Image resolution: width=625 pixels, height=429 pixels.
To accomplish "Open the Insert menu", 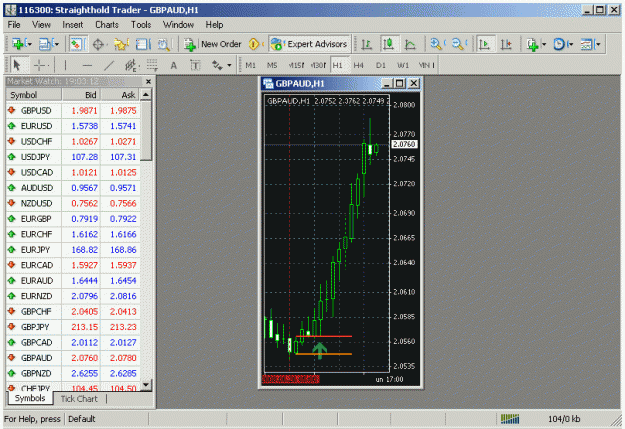I will pyautogui.click(x=73, y=25).
